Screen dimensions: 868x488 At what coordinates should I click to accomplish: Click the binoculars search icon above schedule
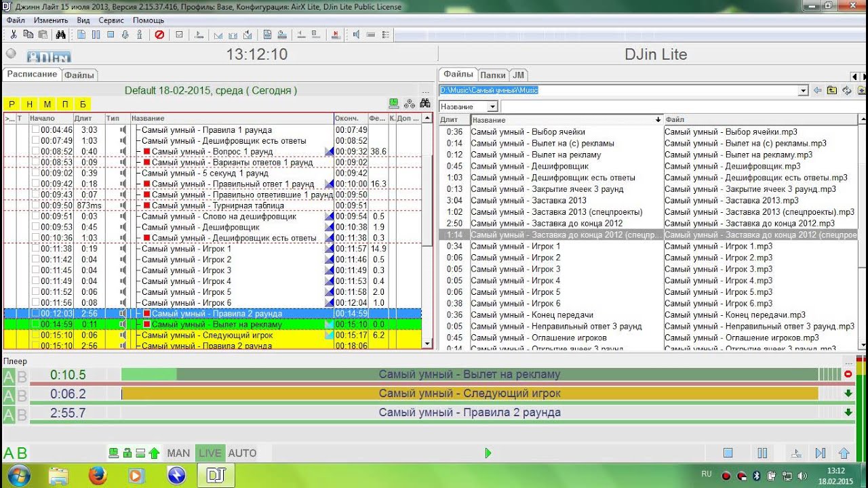[x=425, y=103]
